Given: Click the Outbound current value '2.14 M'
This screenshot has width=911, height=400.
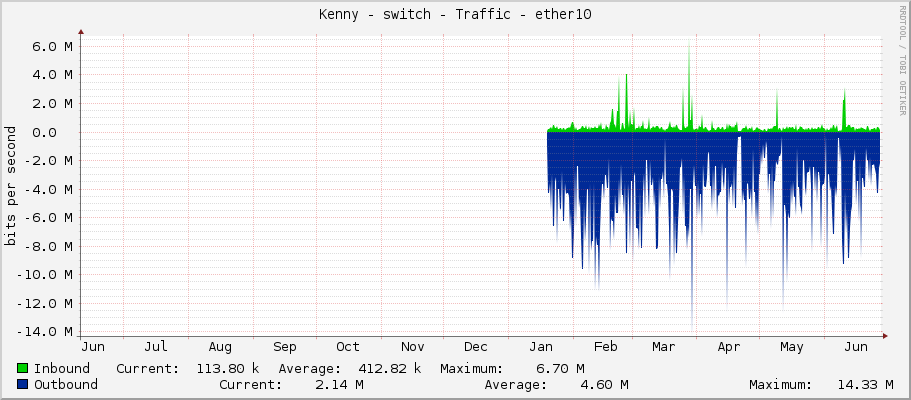Looking at the screenshot, I should pos(340,384).
